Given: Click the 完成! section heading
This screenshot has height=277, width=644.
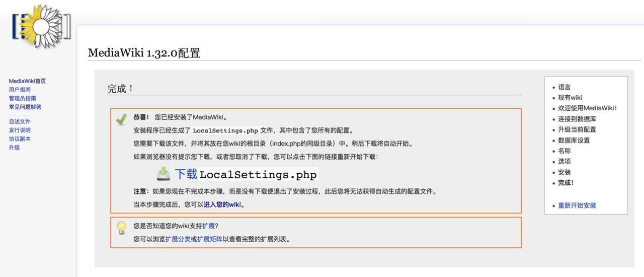Looking at the screenshot, I should tap(120, 89).
